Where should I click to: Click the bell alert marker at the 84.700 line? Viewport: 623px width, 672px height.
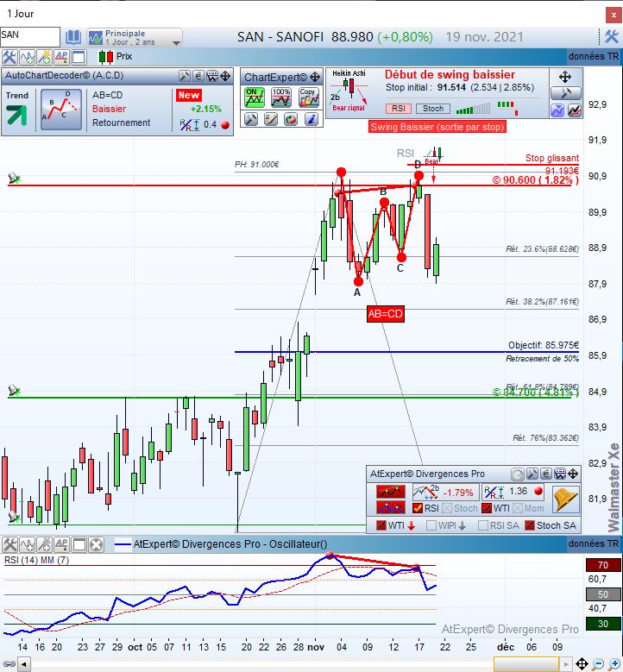pyautogui.click(x=14, y=390)
